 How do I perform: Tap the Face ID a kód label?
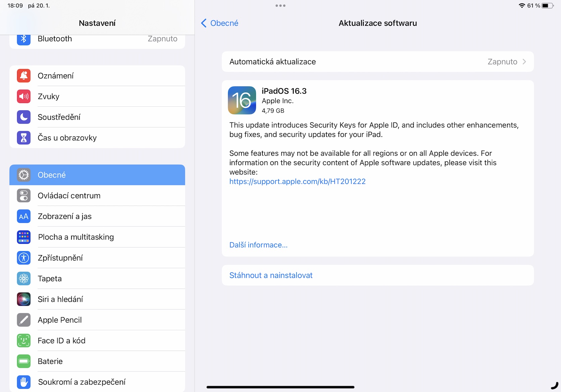[x=61, y=341]
